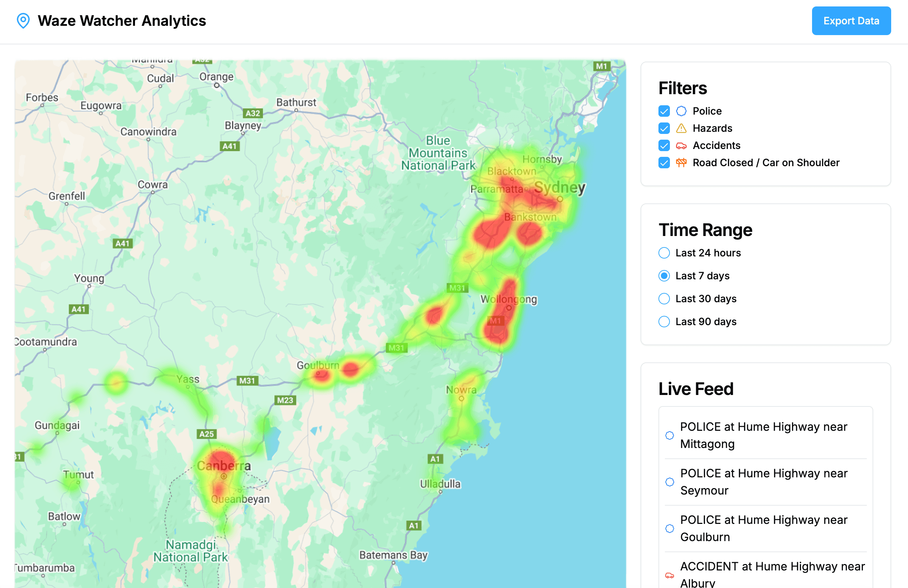
Task: Uncheck Road Closed / Car on Shoulder checkbox
Action: (x=664, y=163)
